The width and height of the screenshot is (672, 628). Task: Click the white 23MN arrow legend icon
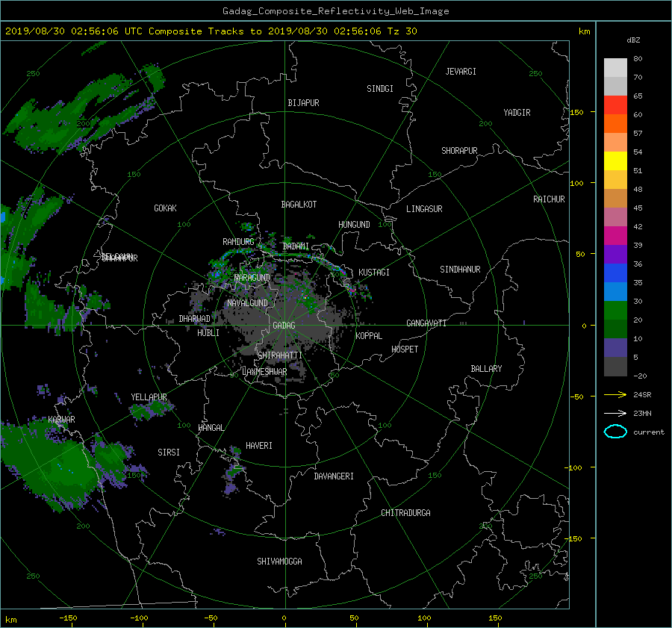pyautogui.click(x=615, y=413)
